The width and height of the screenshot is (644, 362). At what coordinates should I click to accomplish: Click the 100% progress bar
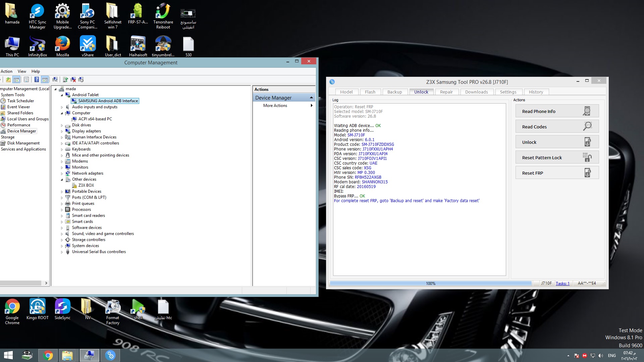pyautogui.click(x=431, y=284)
